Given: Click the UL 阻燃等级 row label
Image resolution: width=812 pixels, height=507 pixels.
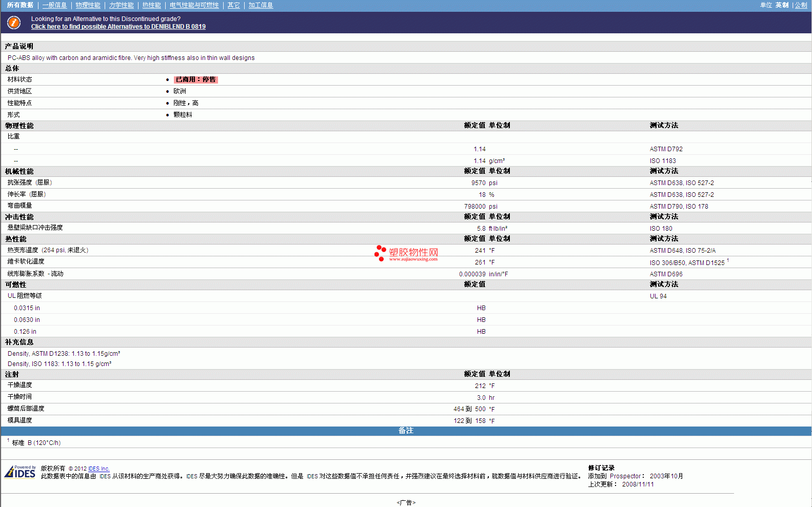Looking at the screenshot, I should click(x=25, y=296).
